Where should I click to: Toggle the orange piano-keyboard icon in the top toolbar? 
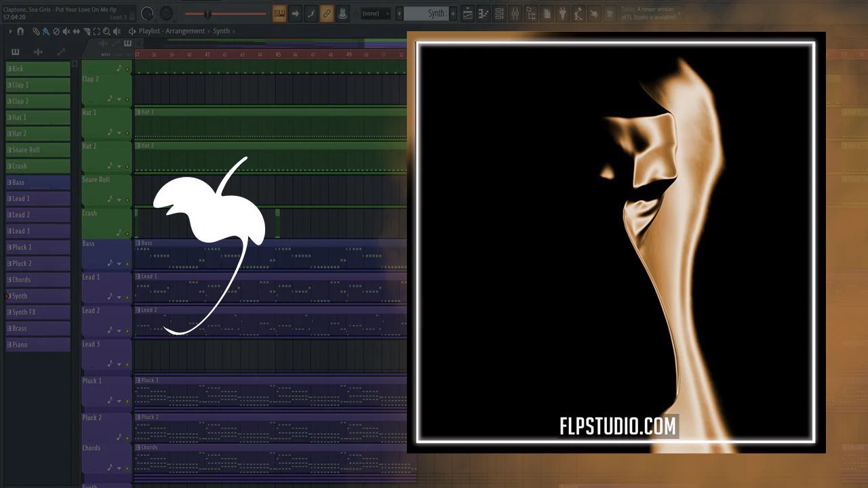pos(279,14)
